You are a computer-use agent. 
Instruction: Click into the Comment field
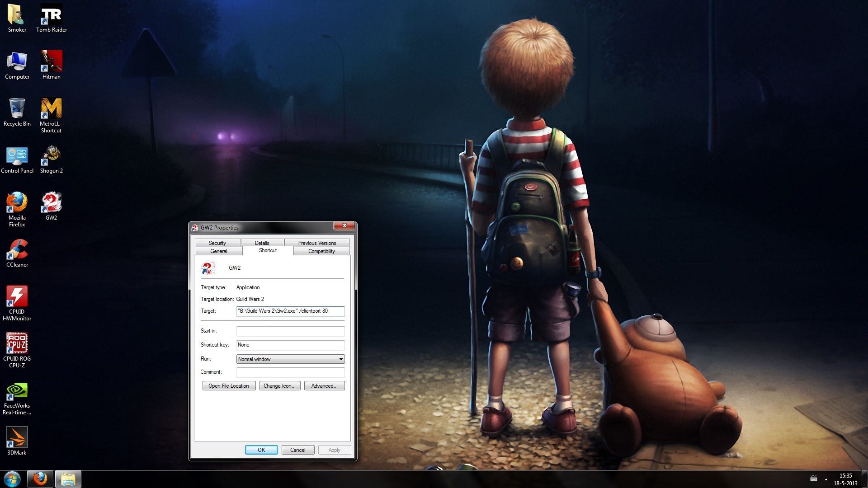click(290, 372)
